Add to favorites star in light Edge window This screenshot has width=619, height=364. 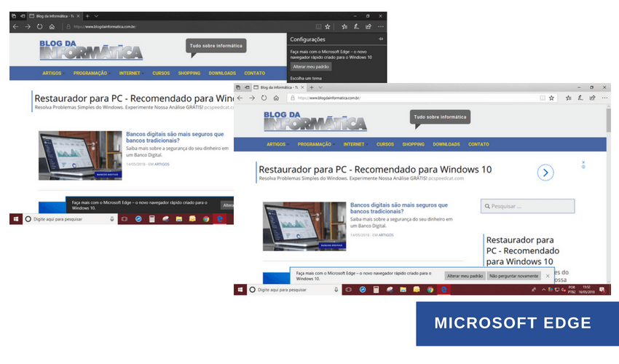coord(551,98)
